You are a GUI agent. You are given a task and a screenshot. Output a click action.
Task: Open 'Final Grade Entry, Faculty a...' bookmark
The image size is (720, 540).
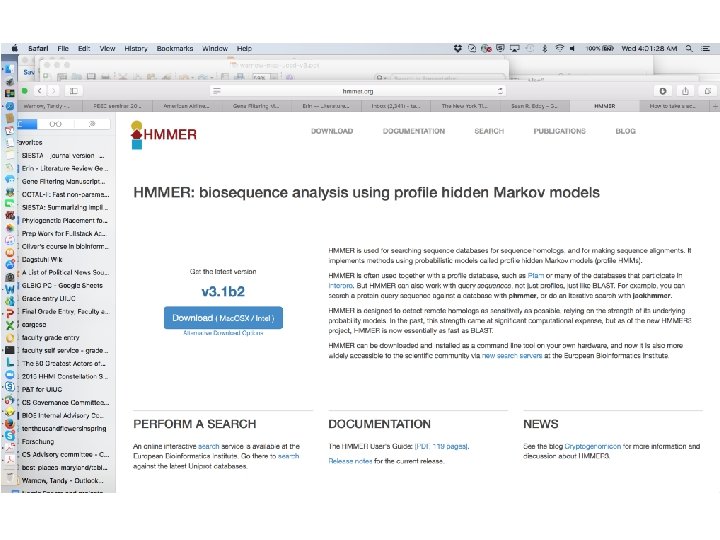(x=64, y=311)
